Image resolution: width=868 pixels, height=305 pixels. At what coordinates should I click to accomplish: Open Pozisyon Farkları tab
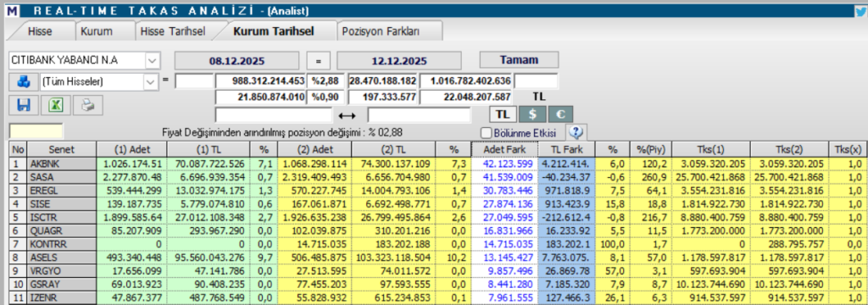click(381, 31)
